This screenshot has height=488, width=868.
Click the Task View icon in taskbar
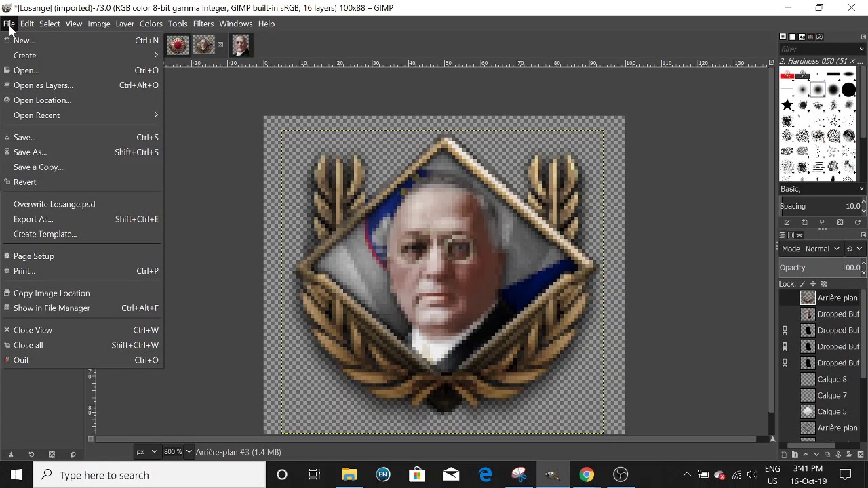pos(315,475)
